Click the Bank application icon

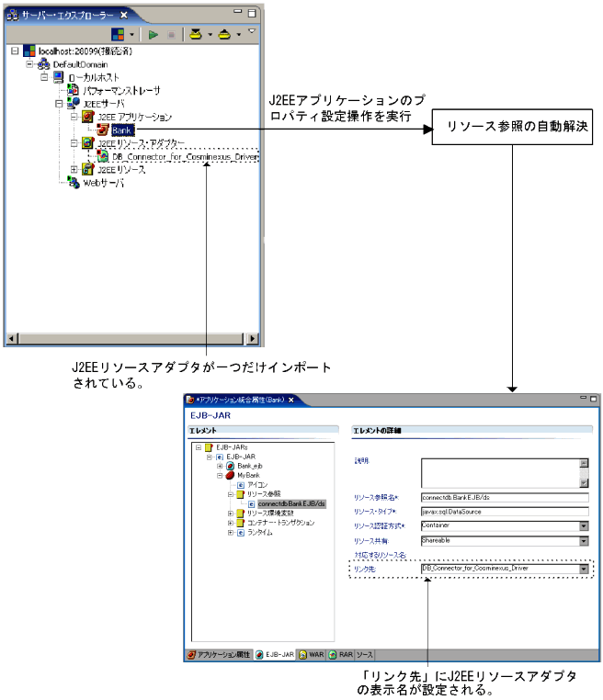[103, 130]
